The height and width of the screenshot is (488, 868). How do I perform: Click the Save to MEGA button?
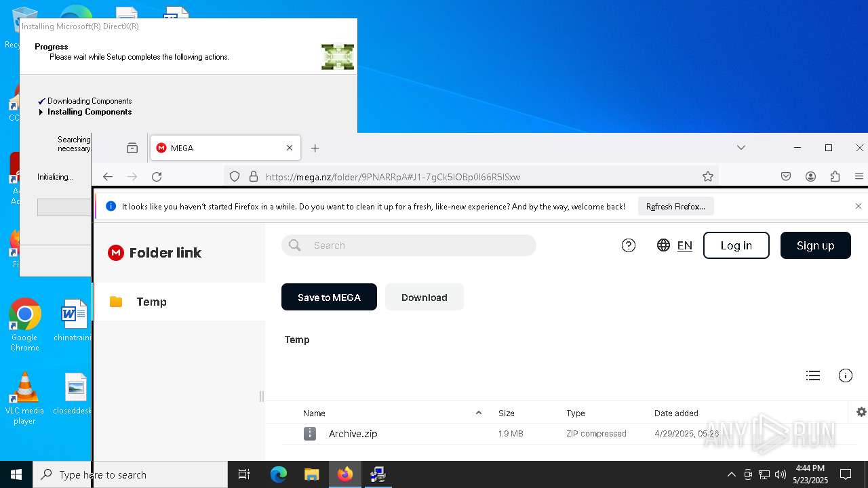coord(329,297)
